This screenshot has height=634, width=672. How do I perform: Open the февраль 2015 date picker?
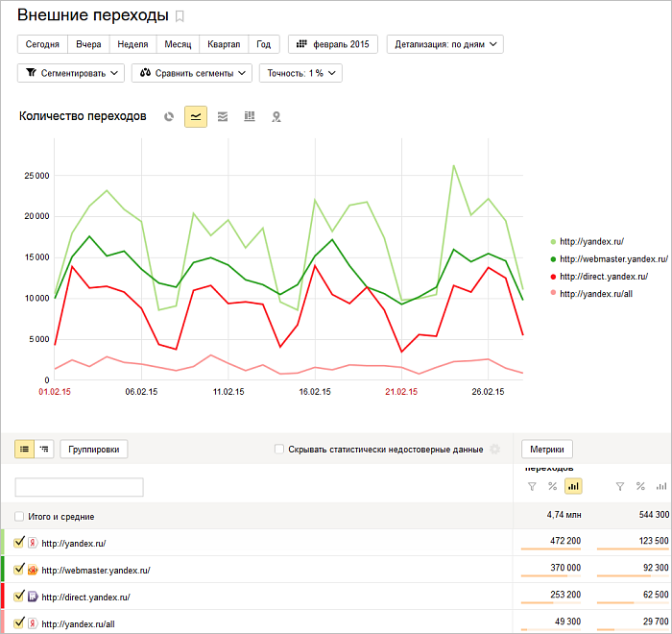tap(333, 44)
